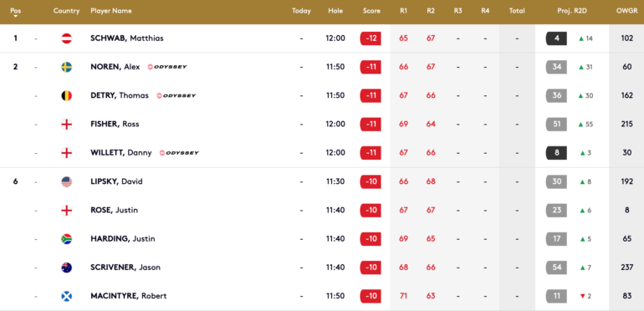Click Belgium flag icon beside Detry
Screen dimensions: 644x311
tap(67, 95)
